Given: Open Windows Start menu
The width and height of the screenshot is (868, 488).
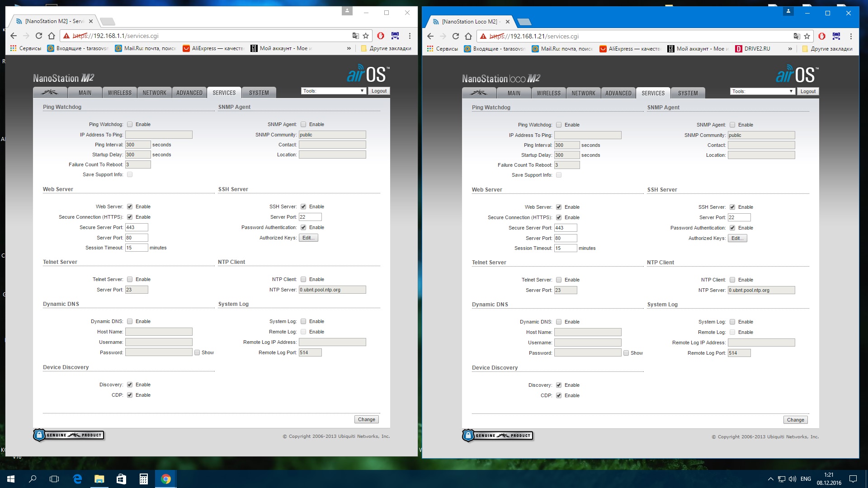Looking at the screenshot, I should [11, 479].
